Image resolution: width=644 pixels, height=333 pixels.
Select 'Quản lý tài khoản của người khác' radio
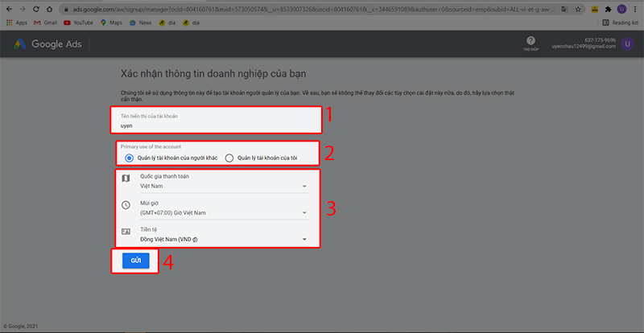coord(129,158)
